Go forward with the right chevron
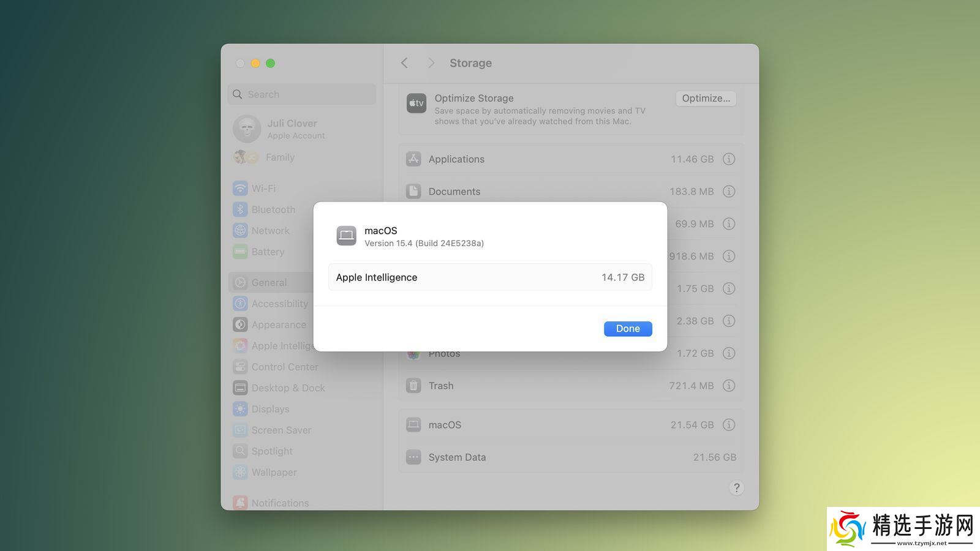The height and width of the screenshot is (551, 980). click(x=431, y=63)
